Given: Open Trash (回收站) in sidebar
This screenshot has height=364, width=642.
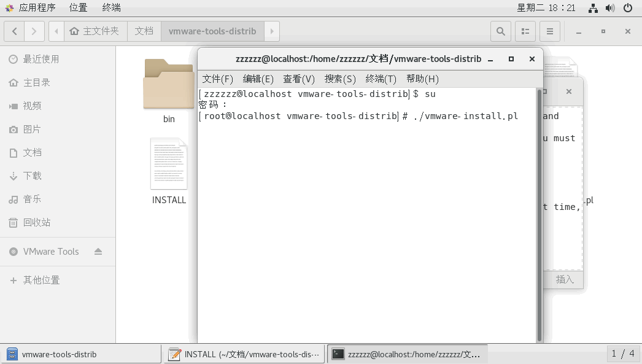Looking at the screenshot, I should [58, 223].
